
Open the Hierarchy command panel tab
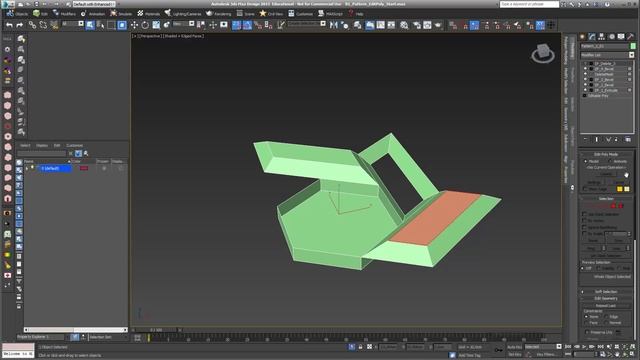[x=602, y=37]
